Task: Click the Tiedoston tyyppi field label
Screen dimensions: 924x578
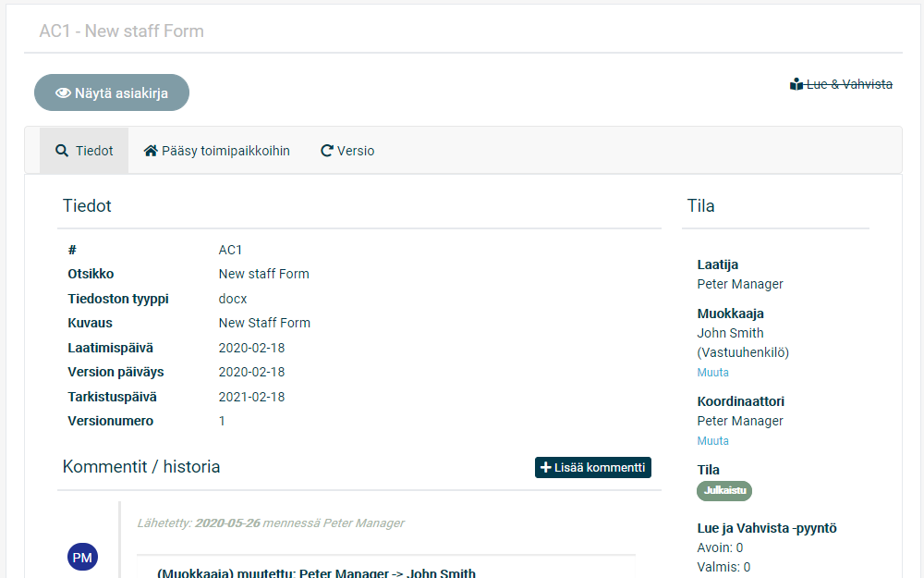Action: pyautogui.click(x=118, y=299)
